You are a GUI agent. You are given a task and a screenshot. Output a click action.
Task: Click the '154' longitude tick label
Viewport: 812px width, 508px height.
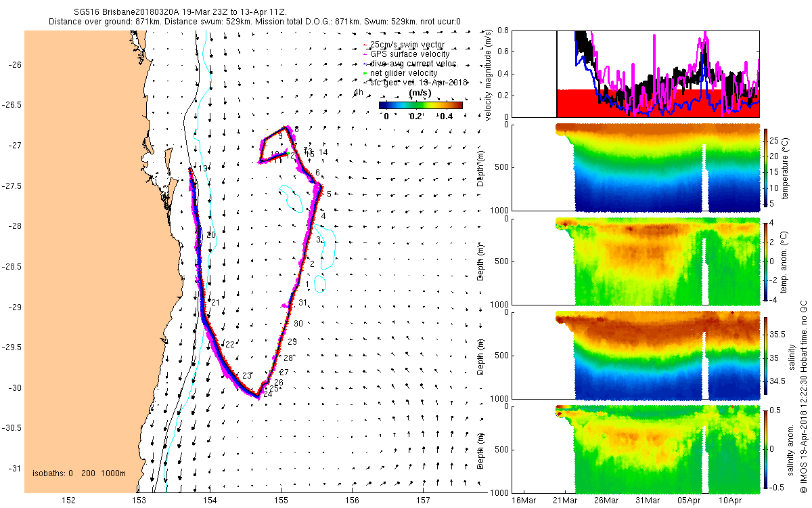coord(210,501)
